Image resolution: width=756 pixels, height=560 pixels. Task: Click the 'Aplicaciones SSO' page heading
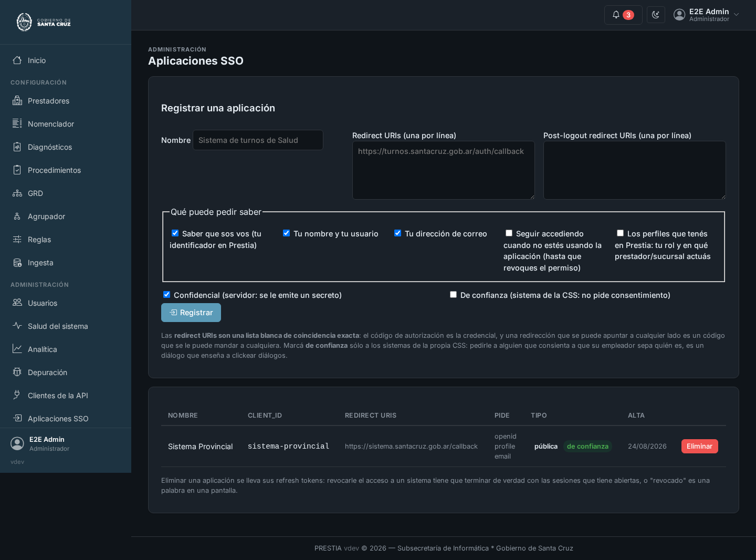[196, 61]
